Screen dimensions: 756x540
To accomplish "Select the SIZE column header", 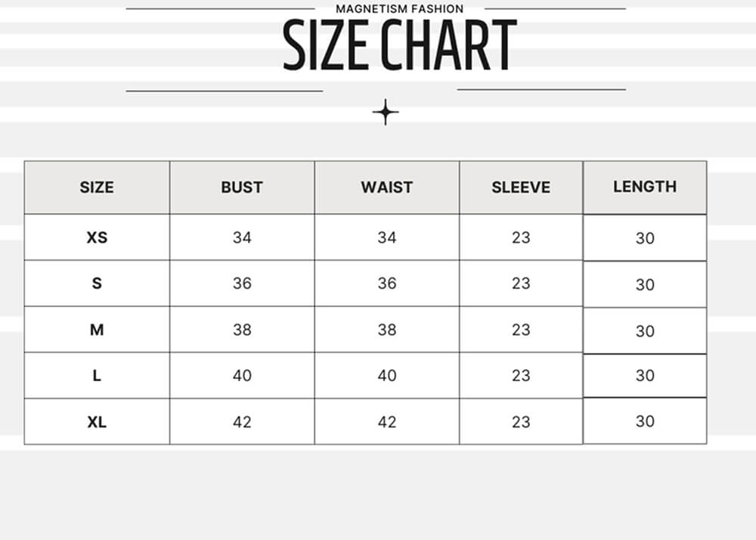I will (97, 188).
